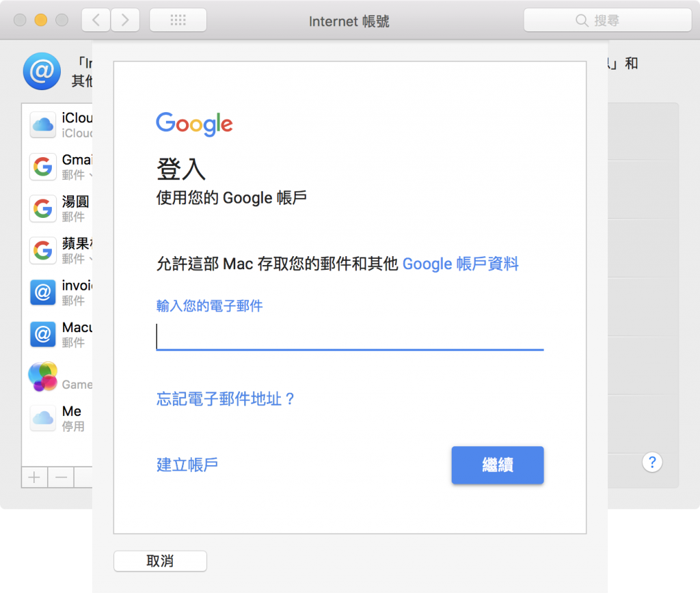Click the 輸入您的電子郵件 label
The width and height of the screenshot is (700, 593).
209,305
